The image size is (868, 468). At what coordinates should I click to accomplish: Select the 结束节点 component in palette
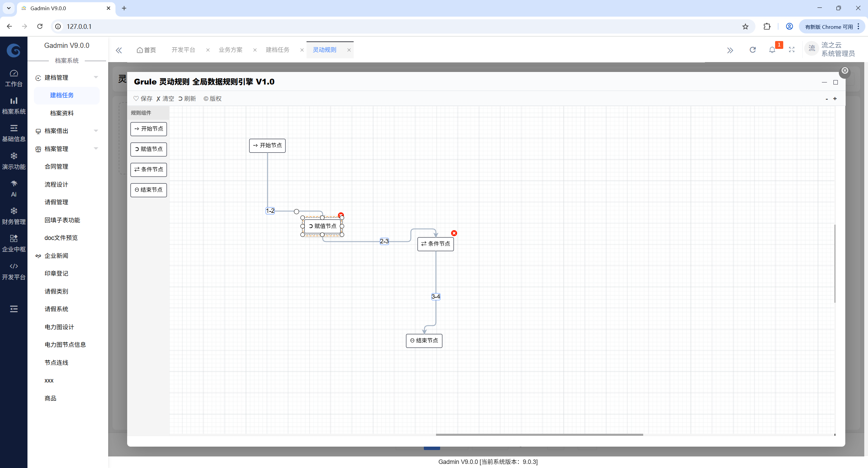(149, 190)
